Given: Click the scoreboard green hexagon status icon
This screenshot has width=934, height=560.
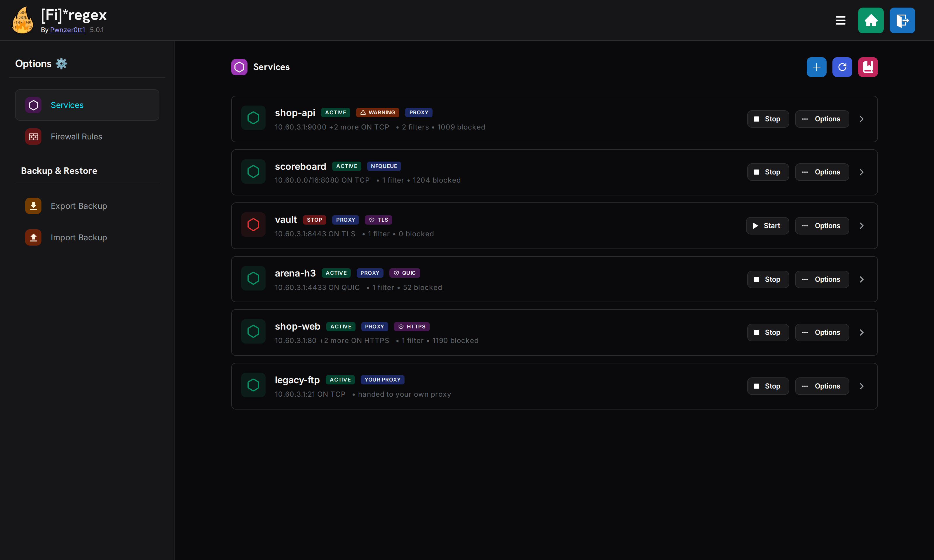Looking at the screenshot, I should click(x=253, y=172).
